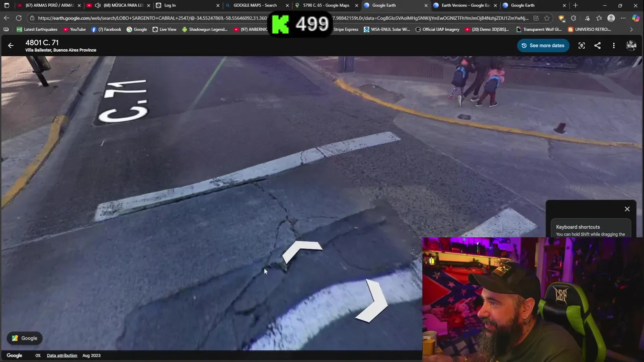Mute audio on the MÚSICA PARA LEER tab
Viewport: 644px width, 362px height.
(98, 6)
